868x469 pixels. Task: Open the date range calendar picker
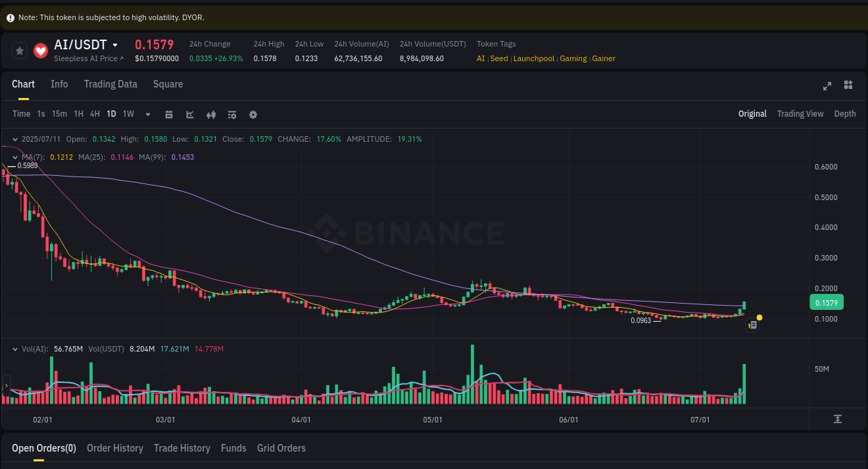(x=169, y=114)
